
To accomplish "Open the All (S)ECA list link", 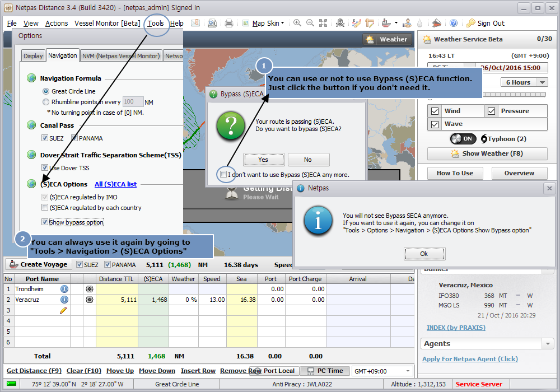I will click(115, 184).
